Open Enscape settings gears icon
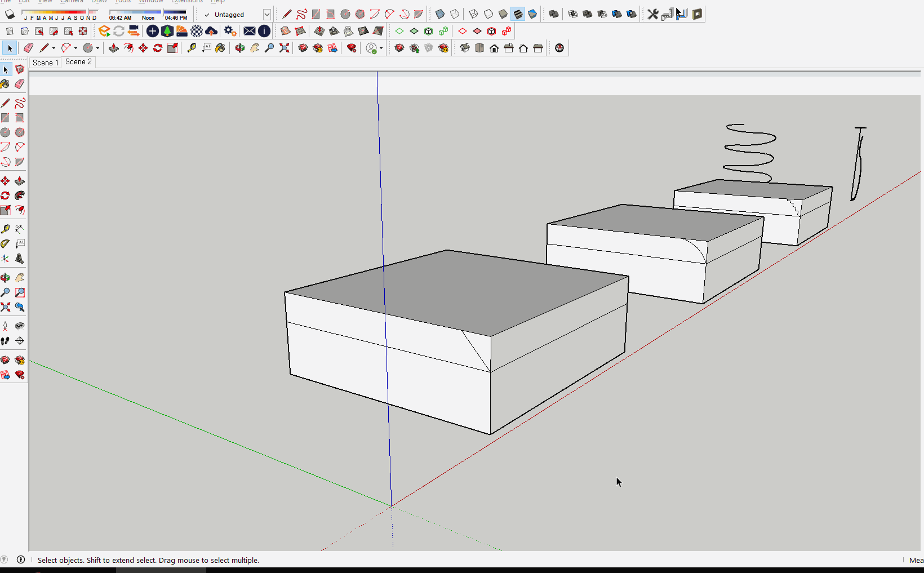The image size is (924, 573). click(x=230, y=31)
